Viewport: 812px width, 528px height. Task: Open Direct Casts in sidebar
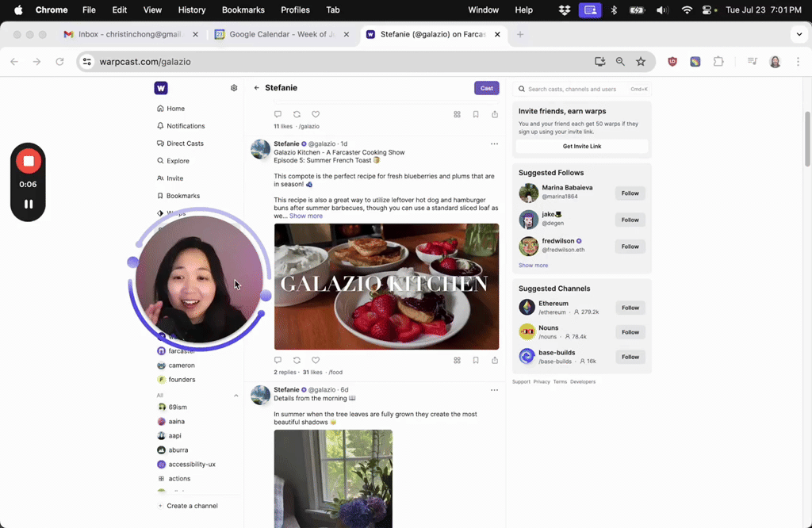coord(180,143)
